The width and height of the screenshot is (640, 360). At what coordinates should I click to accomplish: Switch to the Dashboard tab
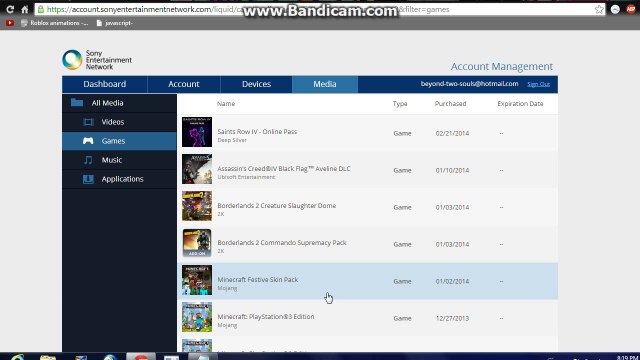click(x=104, y=84)
